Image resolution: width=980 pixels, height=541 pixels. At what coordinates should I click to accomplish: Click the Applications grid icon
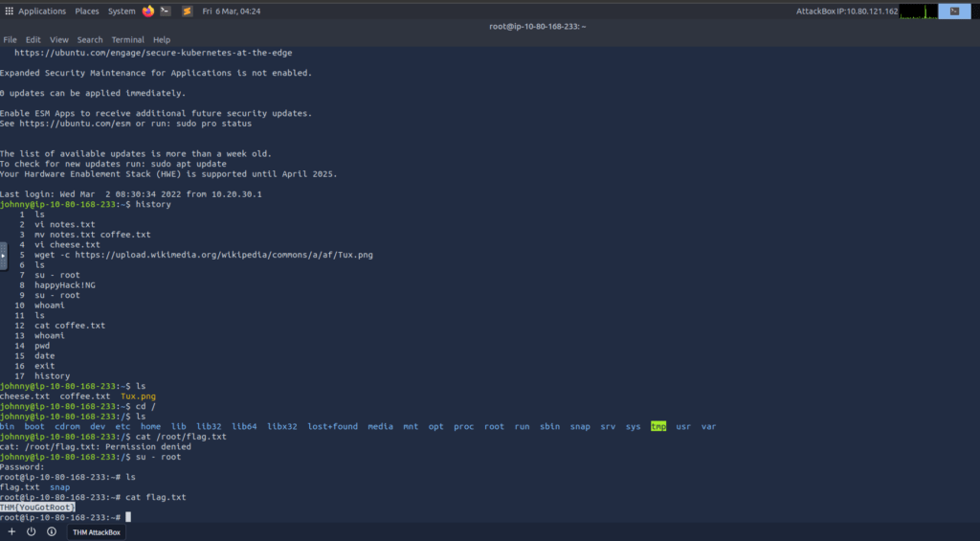pyautogui.click(x=9, y=11)
